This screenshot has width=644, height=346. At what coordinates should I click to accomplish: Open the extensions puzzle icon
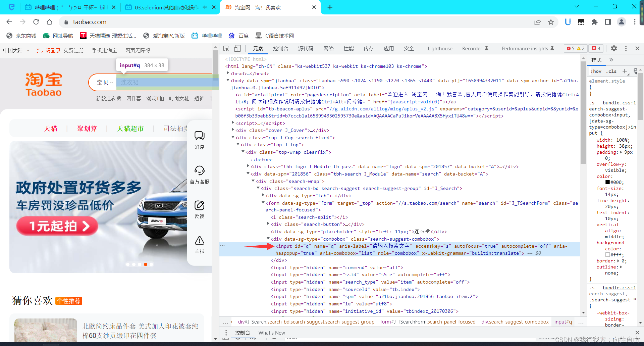click(594, 22)
